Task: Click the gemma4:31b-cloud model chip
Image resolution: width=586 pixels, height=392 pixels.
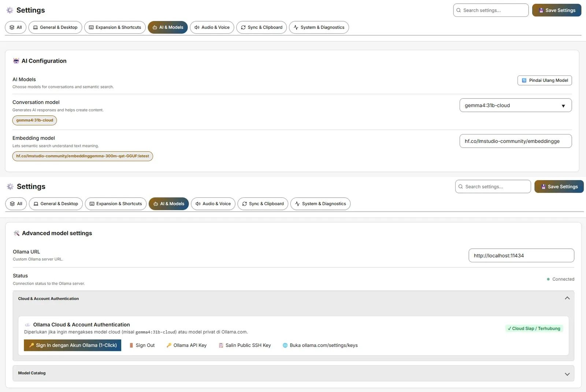Action: click(x=34, y=120)
